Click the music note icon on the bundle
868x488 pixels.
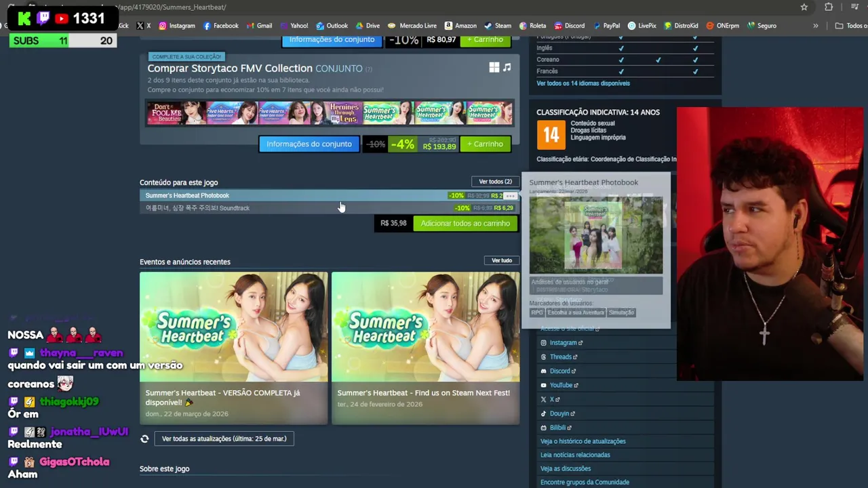507,67
